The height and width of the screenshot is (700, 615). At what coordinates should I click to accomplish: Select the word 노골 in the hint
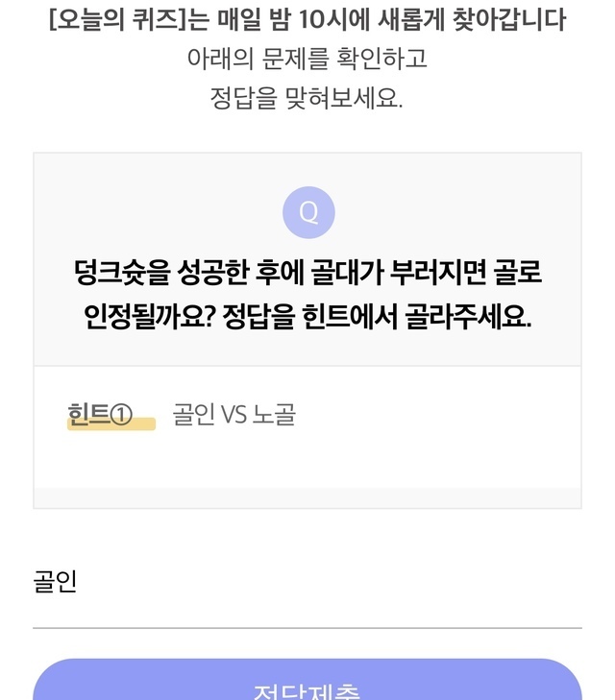(x=274, y=415)
